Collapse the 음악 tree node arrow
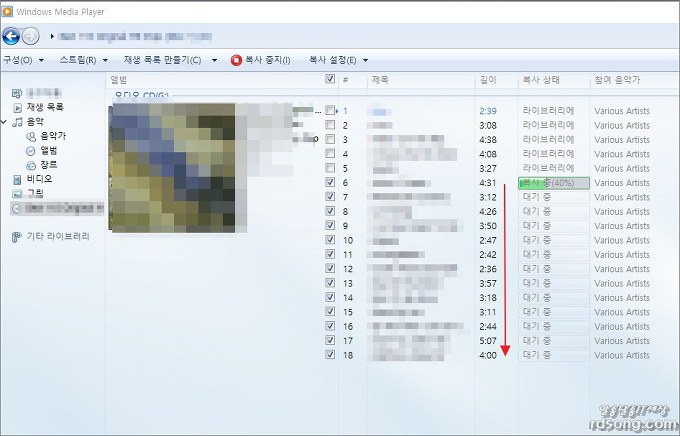680x436 pixels. click(x=4, y=122)
